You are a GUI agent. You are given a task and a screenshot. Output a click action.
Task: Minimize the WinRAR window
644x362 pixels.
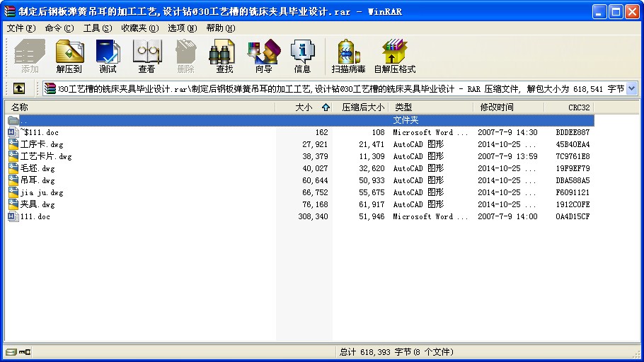(x=599, y=11)
